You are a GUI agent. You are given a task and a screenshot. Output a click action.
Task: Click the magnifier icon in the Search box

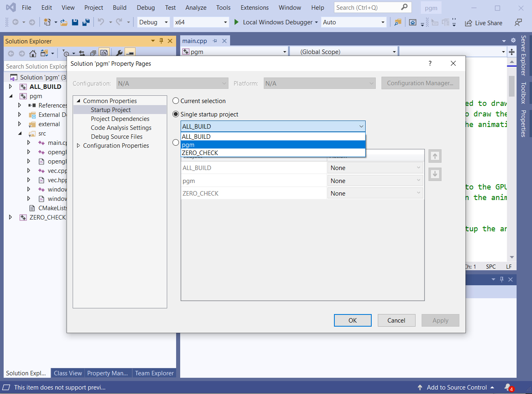(404, 7)
